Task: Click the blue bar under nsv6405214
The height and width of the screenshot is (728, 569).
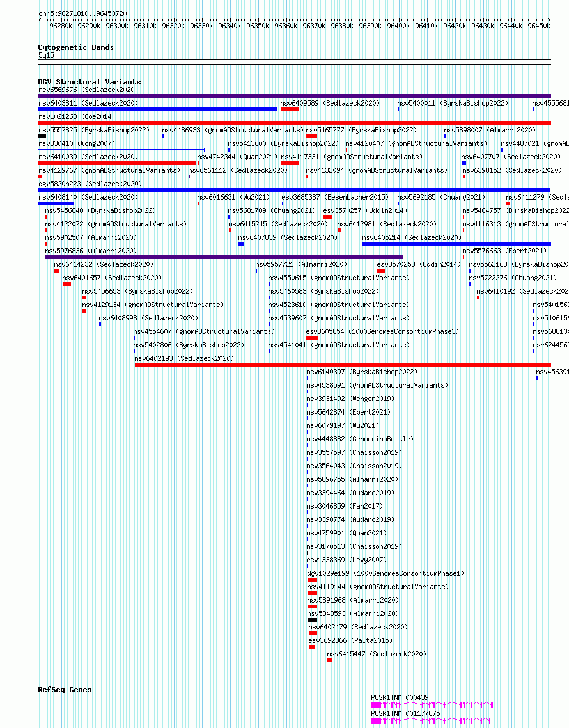Action: tap(456, 244)
